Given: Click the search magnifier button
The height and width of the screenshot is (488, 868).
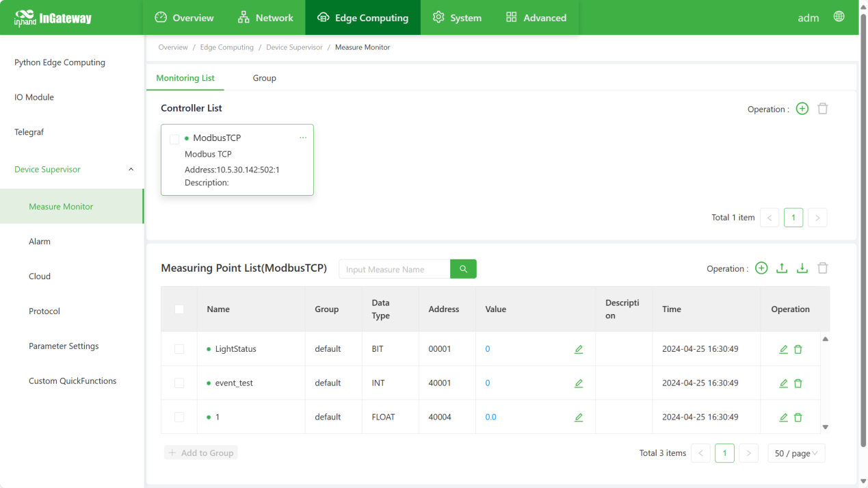Looking at the screenshot, I should coord(463,269).
